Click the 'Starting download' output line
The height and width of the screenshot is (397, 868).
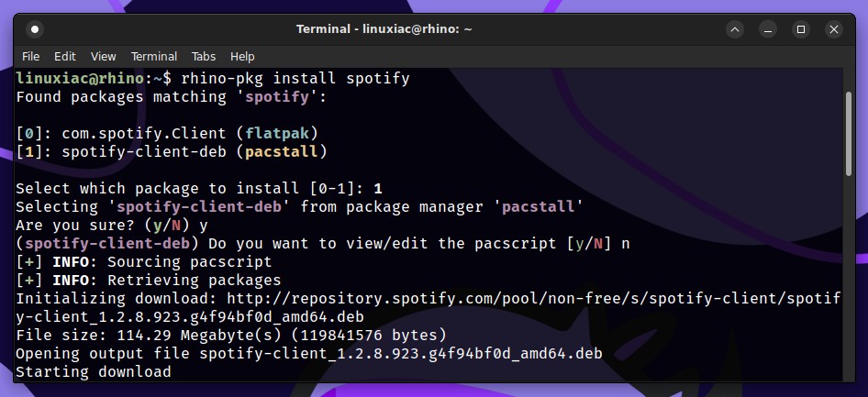pos(93,371)
